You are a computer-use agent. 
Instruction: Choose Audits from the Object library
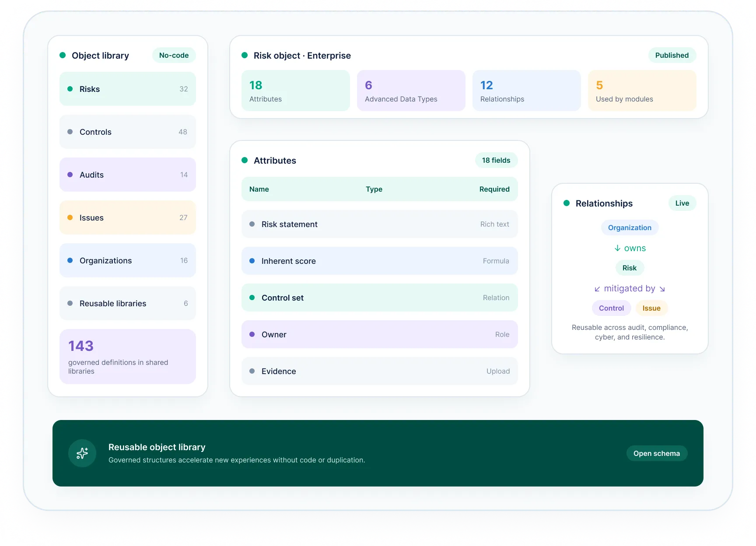tap(128, 175)
